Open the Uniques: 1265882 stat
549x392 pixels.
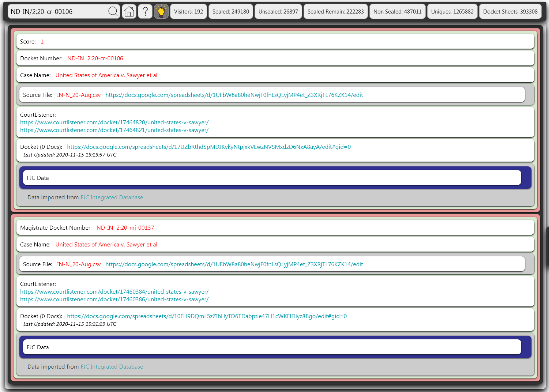pyautogui.click(x=452, y=11)
